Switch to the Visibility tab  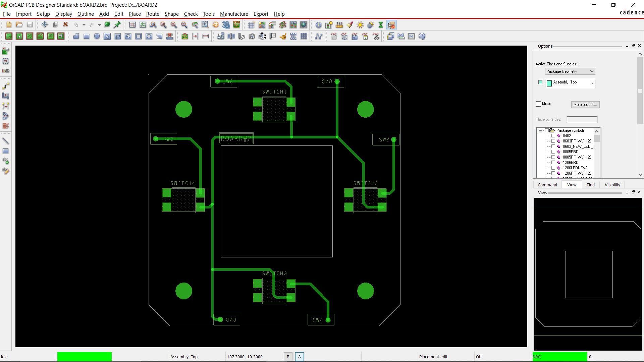tap(612, 185)
